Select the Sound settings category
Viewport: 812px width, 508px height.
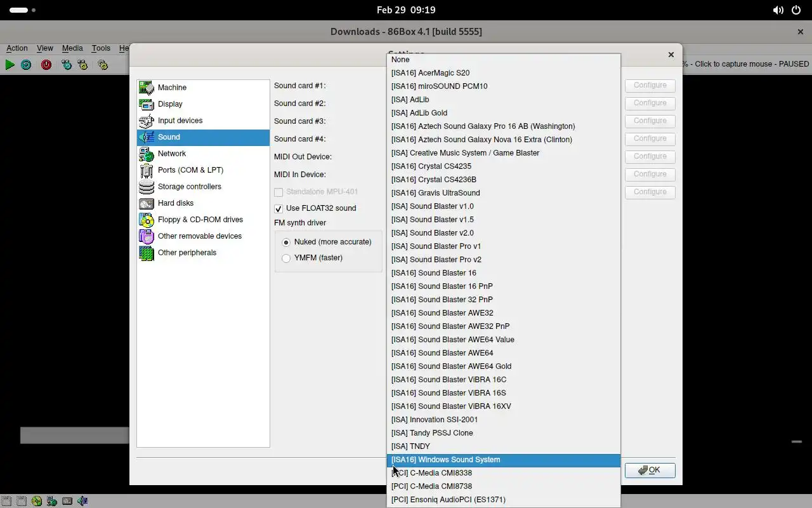tap(203, 137)
